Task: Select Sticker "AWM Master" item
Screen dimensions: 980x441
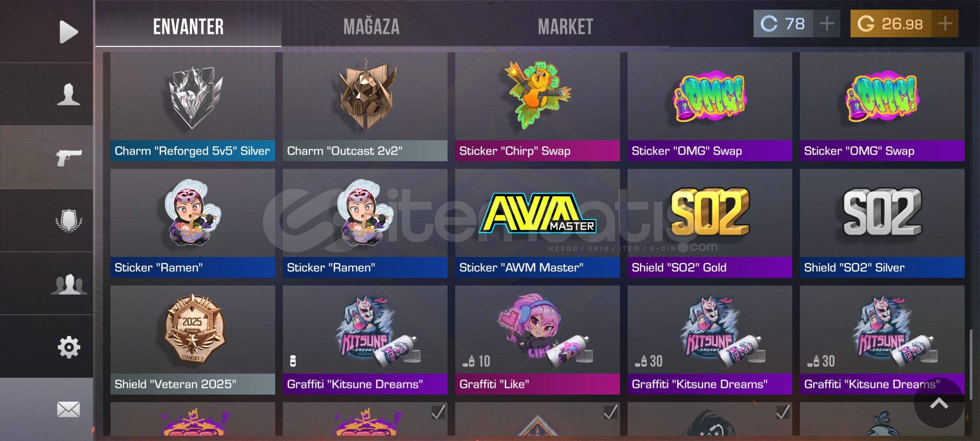Action: click(537, 223)
